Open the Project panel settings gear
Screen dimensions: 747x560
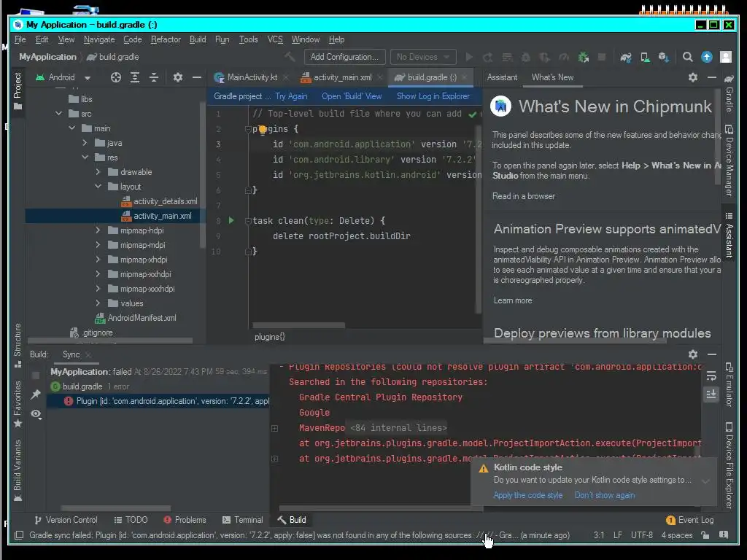point(178,77)
